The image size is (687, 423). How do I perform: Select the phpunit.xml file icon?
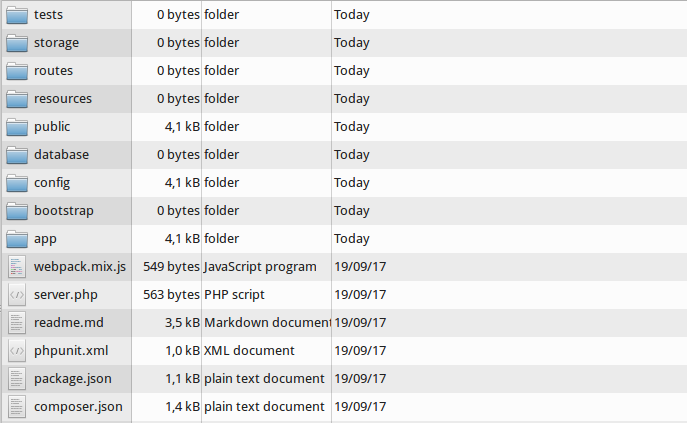tap(17, 351)
